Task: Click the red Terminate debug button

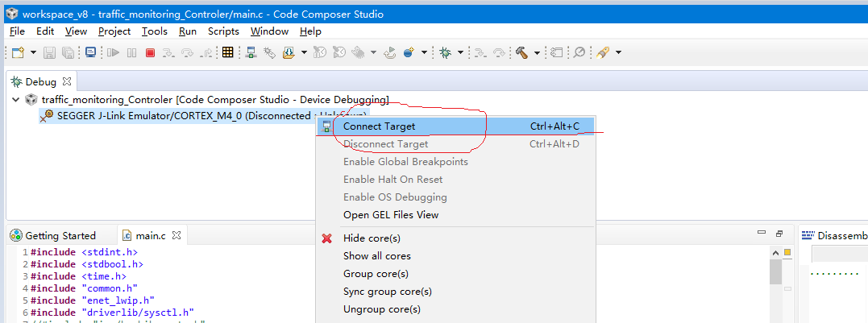Action: (150, 52)
